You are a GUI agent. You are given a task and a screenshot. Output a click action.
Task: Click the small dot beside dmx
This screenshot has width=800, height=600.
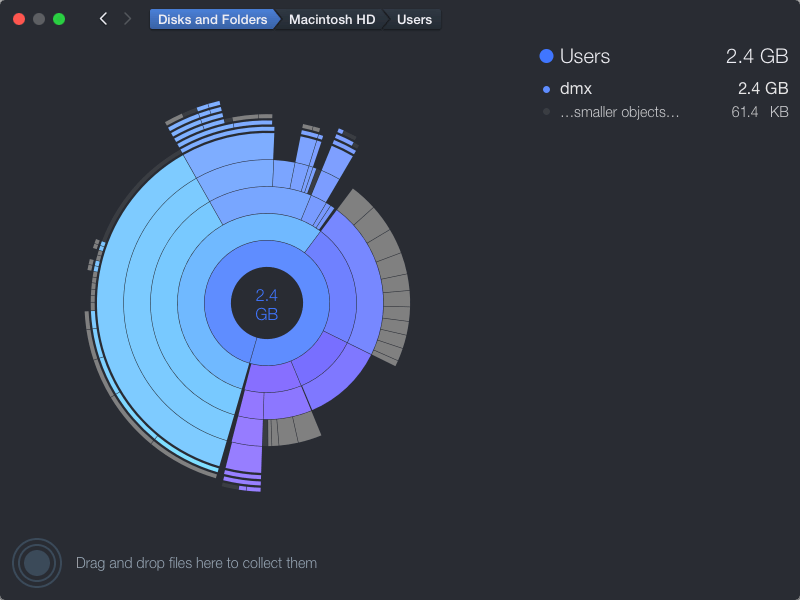[546, 89]
